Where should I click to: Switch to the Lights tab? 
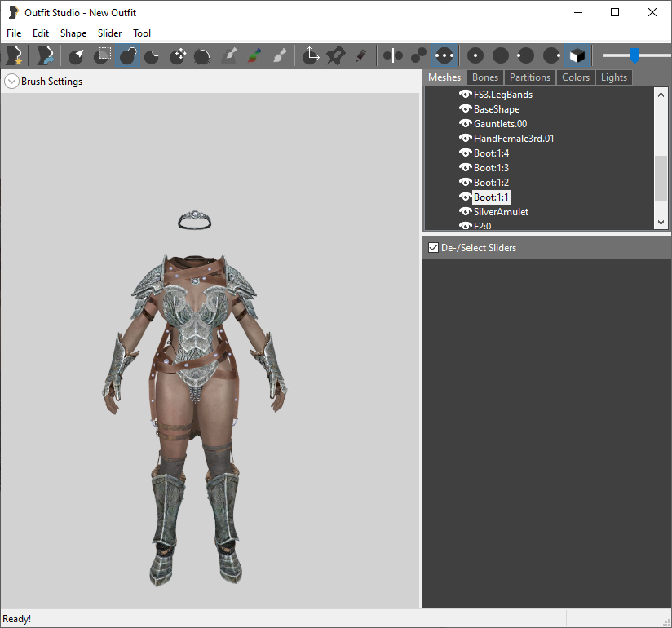click(614, 77)
